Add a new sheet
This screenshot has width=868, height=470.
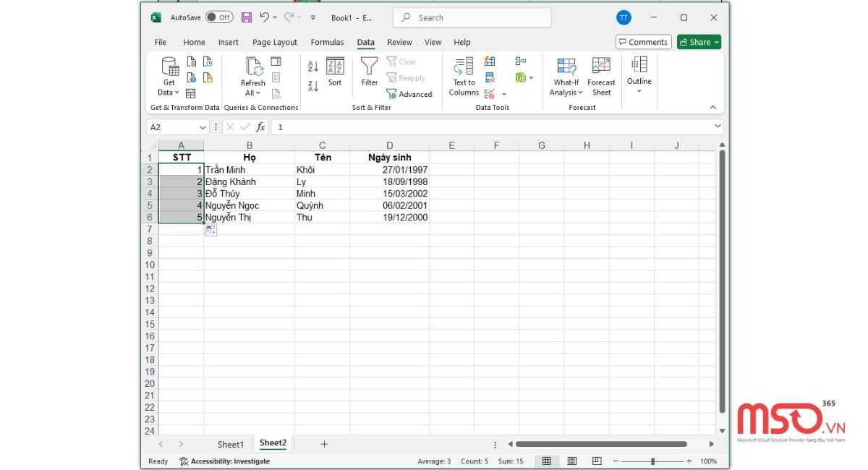[x=324, y=444]
